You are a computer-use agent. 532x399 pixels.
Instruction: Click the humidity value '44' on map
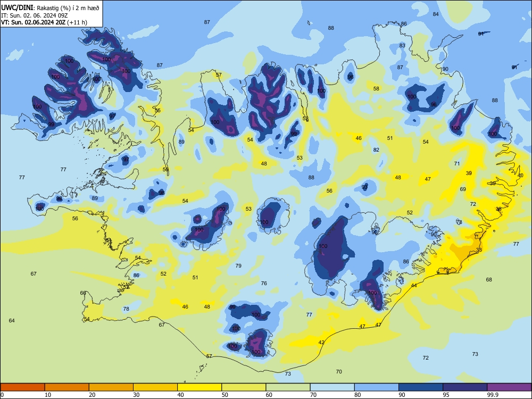tap(414, 285)
